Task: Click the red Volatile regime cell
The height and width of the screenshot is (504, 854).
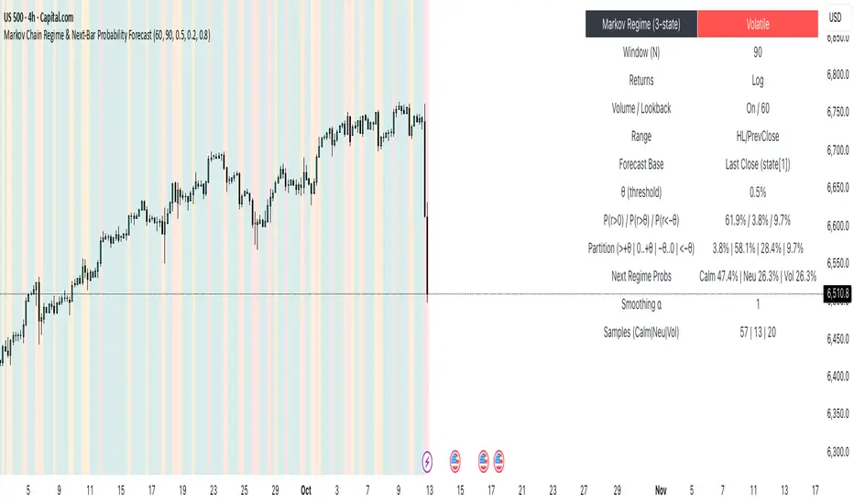Action: pyautogui.click(x=757, y=25)
